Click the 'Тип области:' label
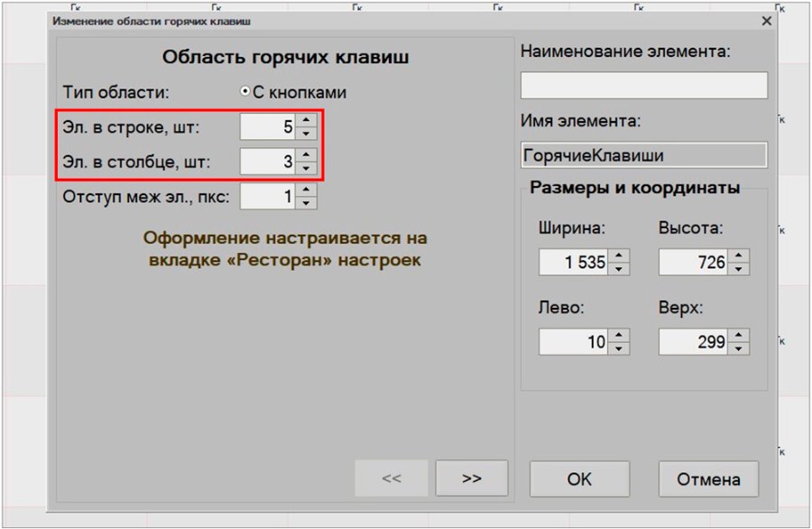 116,92
